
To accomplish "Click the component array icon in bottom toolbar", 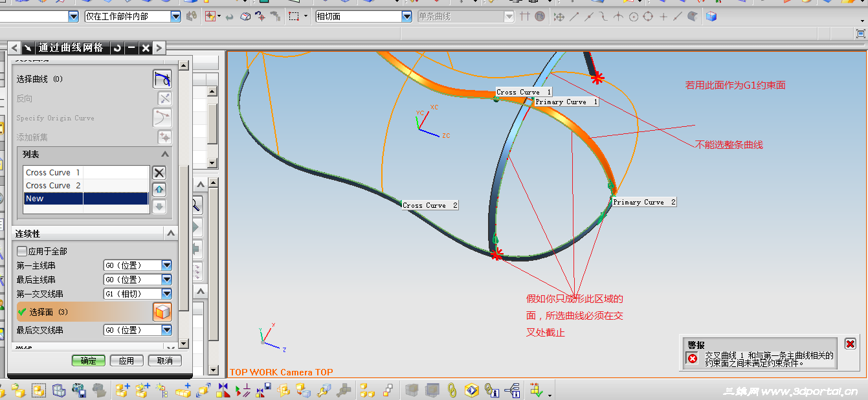I will (x=367, y=390).
